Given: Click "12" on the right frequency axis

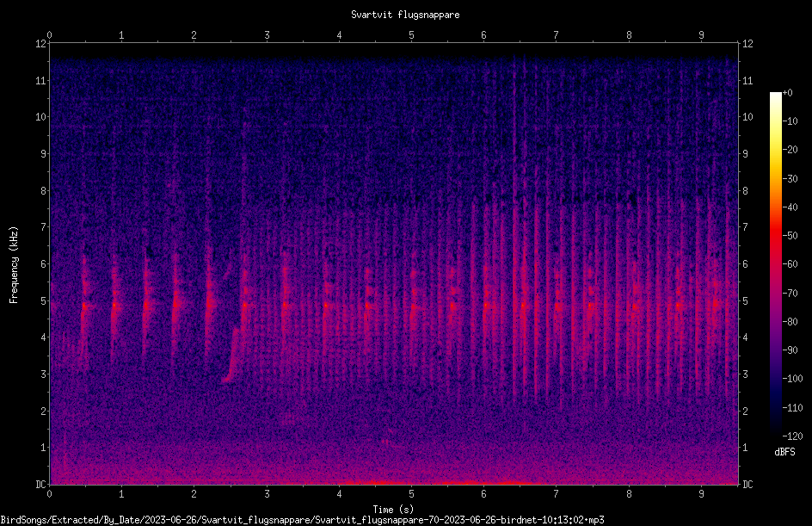Looking at the screenshot, I should point(747,44).
